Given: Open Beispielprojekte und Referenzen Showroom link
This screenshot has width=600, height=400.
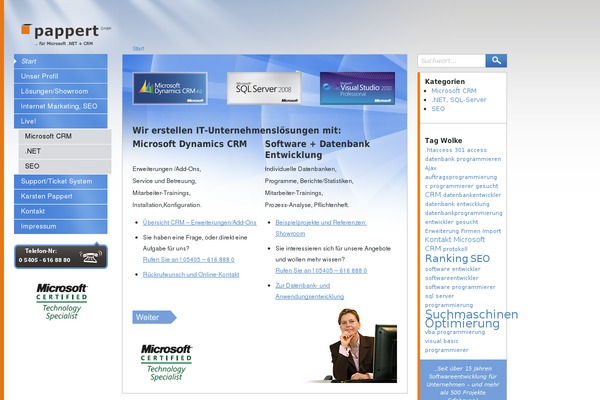Looking at the screenshot, I should coord(321,228).
